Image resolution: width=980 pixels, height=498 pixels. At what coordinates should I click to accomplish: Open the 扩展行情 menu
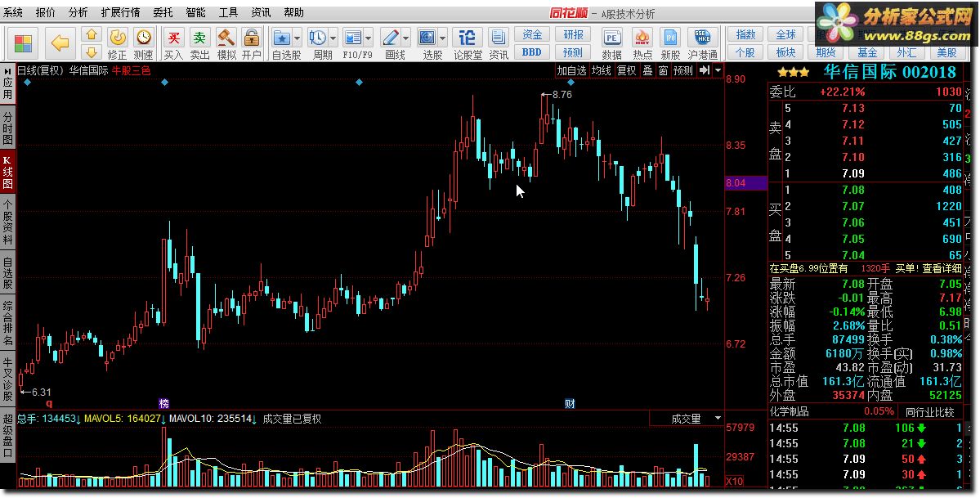pos(121,12)
